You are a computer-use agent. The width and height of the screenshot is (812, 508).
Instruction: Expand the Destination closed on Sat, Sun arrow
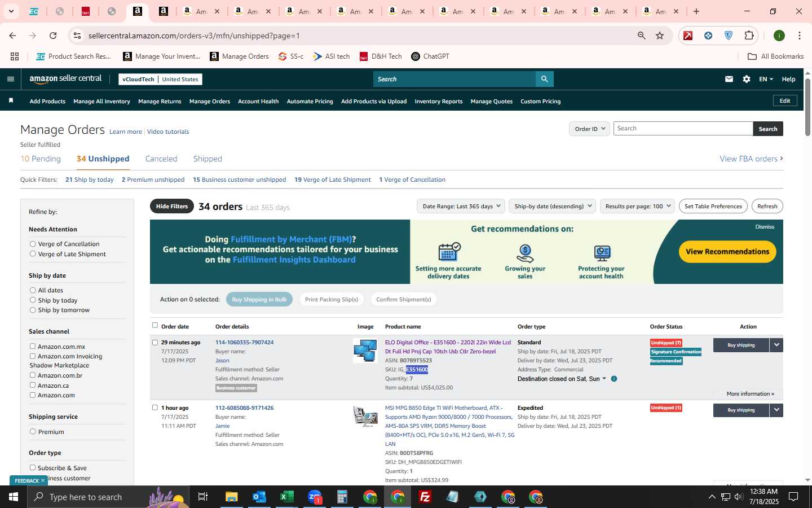tap(604, 379)
